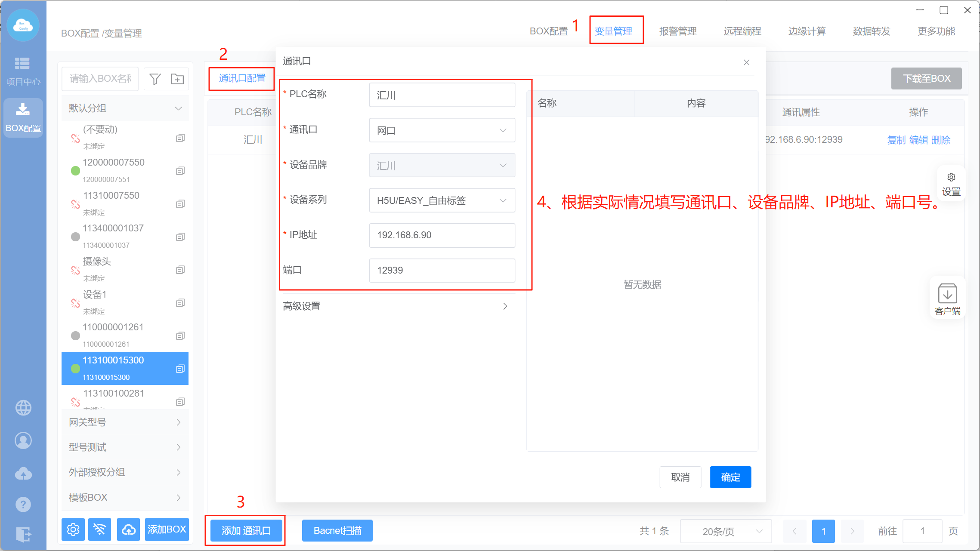The image size is (980, 551).
Task: Open the 设备系列 dropdown
Action: pos(442,200)
